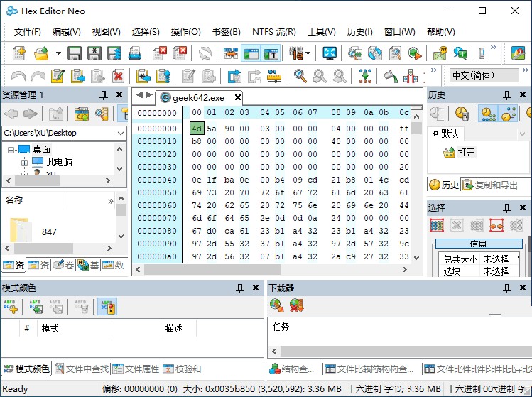This screenshot has width=532, height=397.
Task: Click the Undo arrow icon
Action: (18, 76)
